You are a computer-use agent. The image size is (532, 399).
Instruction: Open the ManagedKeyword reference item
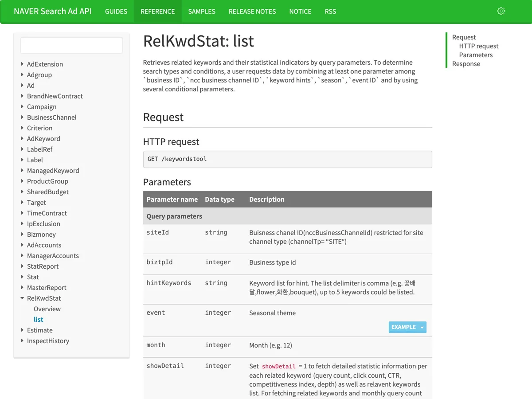pyautogui.click(x=53, y=171)
